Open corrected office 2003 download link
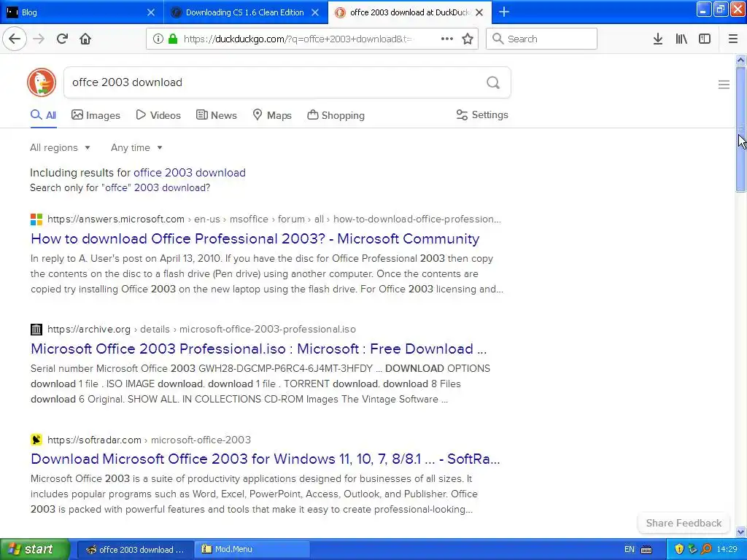This screenshot has height=560, width=747. point(190,172)
